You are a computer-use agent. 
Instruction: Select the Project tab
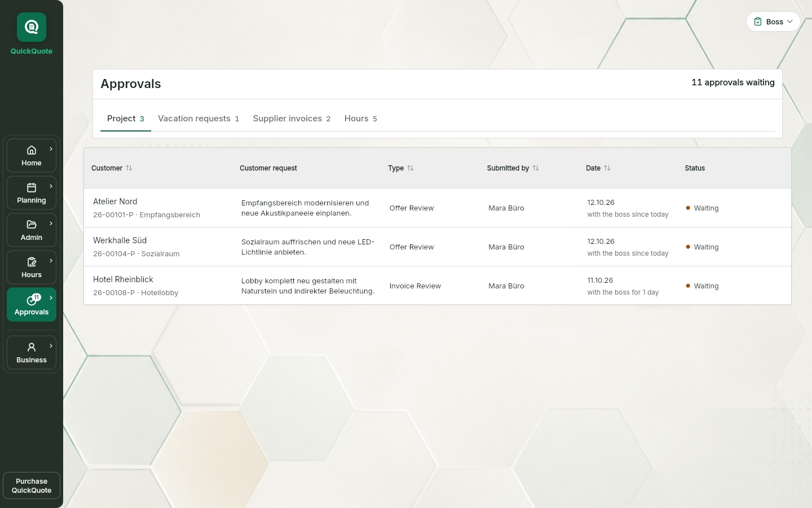coord(126,119)
